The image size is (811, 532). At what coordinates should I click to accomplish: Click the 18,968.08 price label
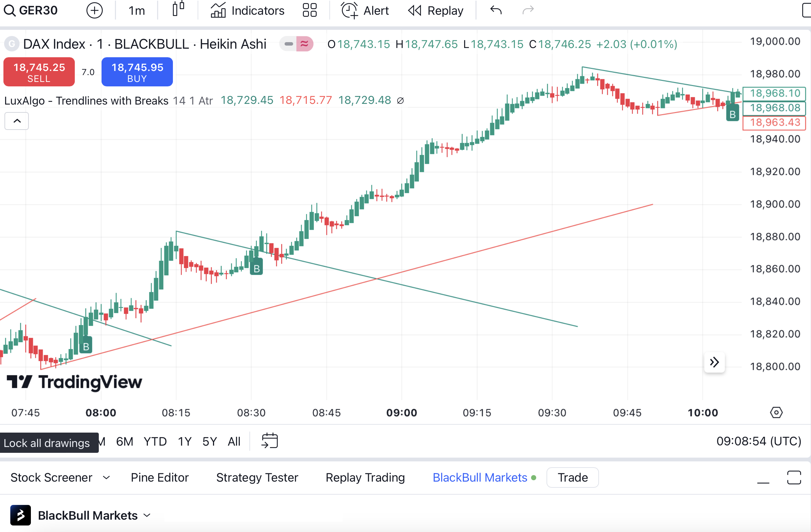774,108
